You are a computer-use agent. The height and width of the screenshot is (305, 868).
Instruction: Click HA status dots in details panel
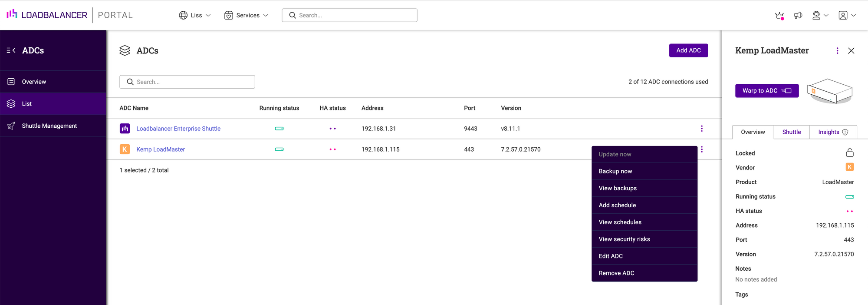850,211
